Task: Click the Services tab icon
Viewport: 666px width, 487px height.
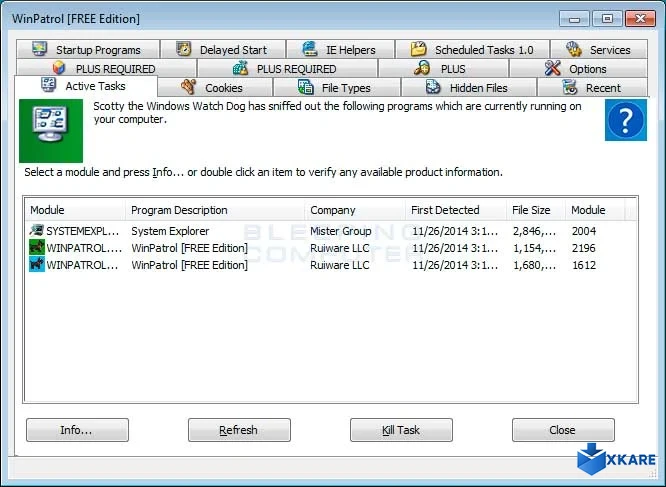Action: [573, 49]
